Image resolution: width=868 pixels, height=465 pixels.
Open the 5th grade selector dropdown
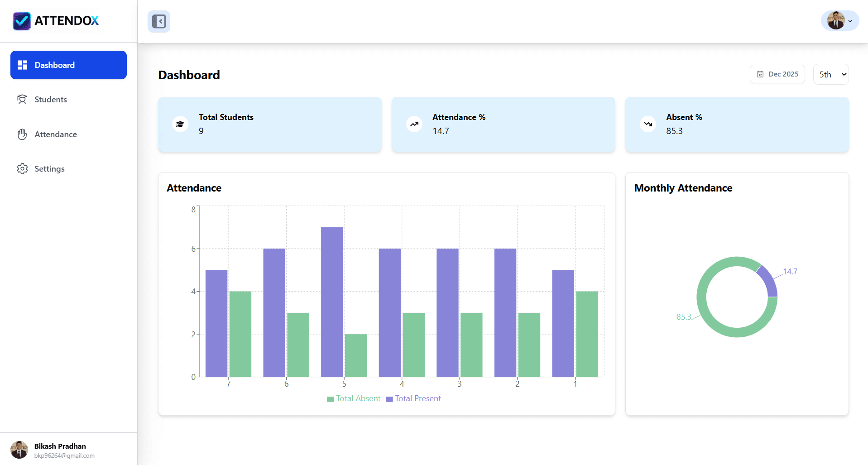pyautogui.click(x=831, y=74)
